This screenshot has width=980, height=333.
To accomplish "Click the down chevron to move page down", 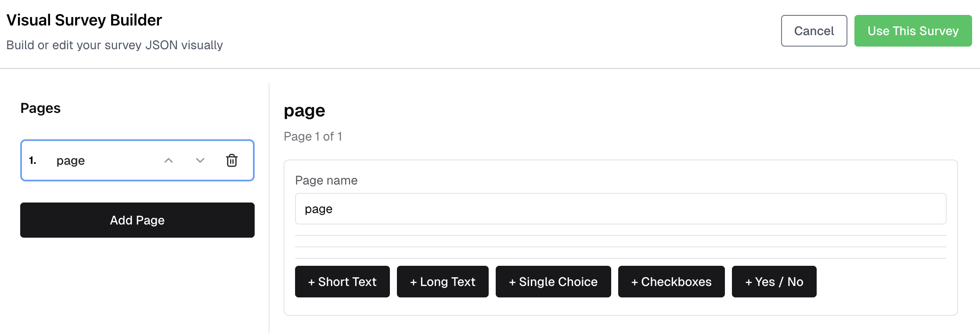I will [x=200, y=160].
